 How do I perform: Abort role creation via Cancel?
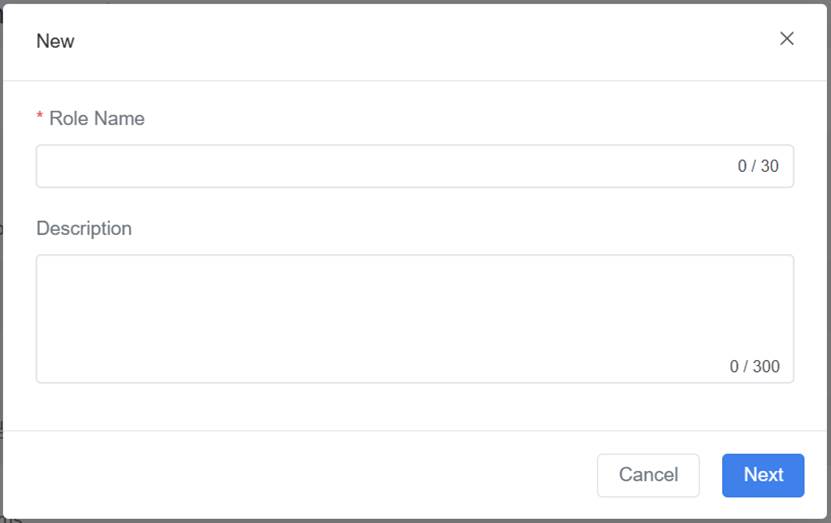(648, 475)
